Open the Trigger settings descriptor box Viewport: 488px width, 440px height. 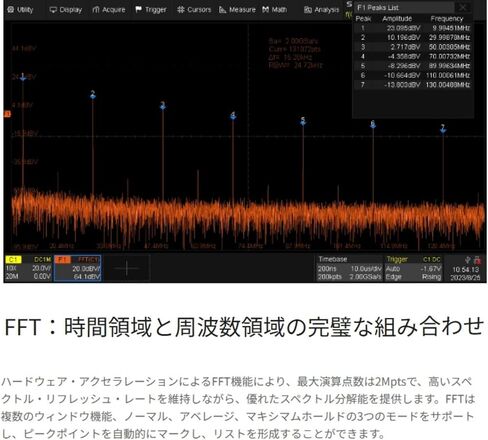(413, 268)
